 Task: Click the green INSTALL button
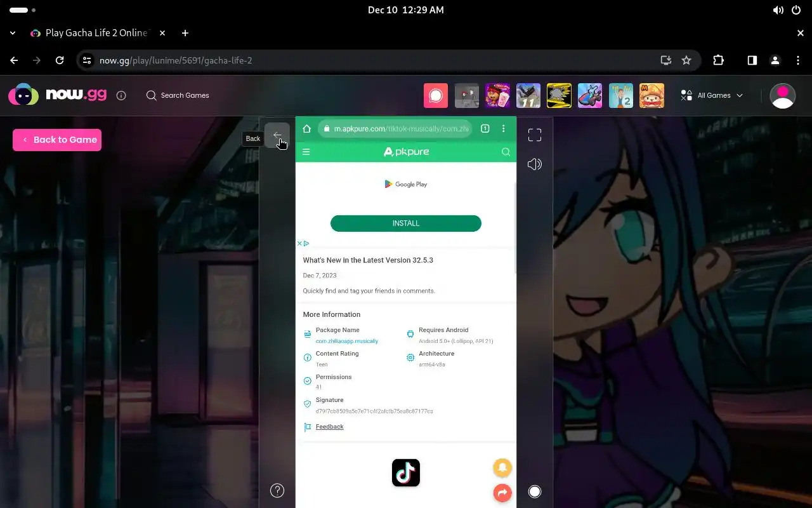406,224
